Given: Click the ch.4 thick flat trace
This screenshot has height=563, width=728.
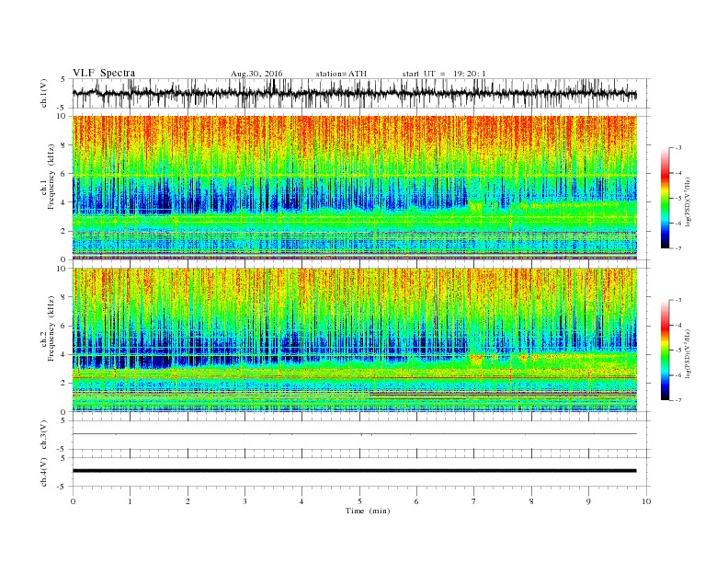Looking at the screenshot, I should [354, 471].
